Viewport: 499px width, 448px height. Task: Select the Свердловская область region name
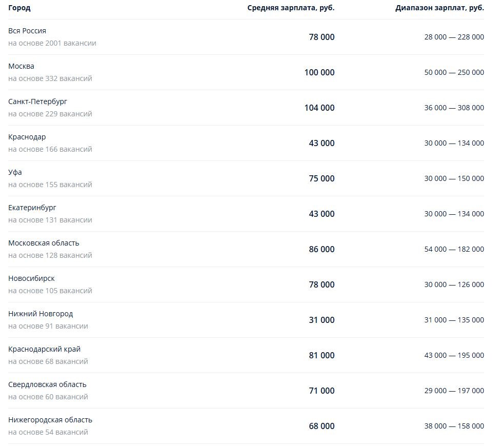pyautogui.click(x=47, y=384)
